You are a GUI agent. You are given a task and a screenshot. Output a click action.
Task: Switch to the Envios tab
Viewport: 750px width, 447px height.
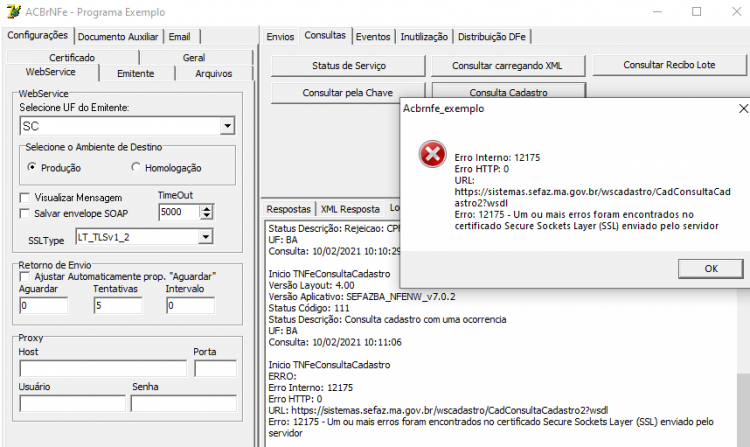click(x=280, y=37)
